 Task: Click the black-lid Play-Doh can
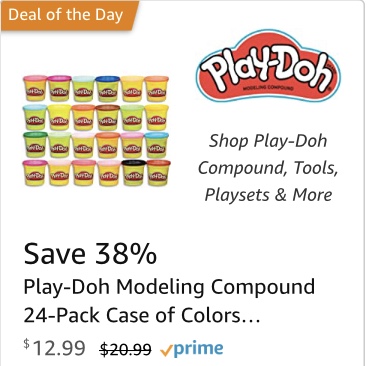click(133, 173)
